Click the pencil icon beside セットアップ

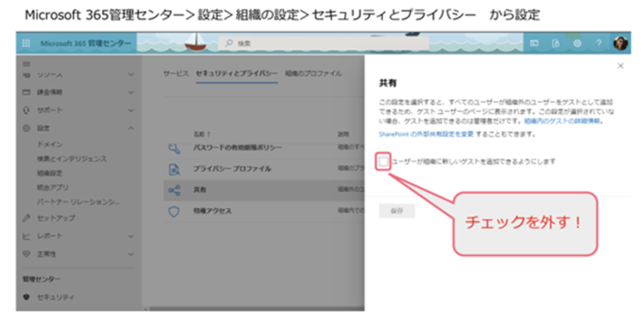pyautogui.click(x=27, y=218)
